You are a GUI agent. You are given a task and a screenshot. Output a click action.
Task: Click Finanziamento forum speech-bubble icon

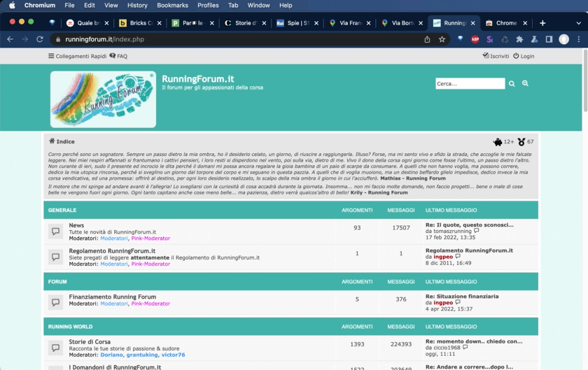coord(55,302)
